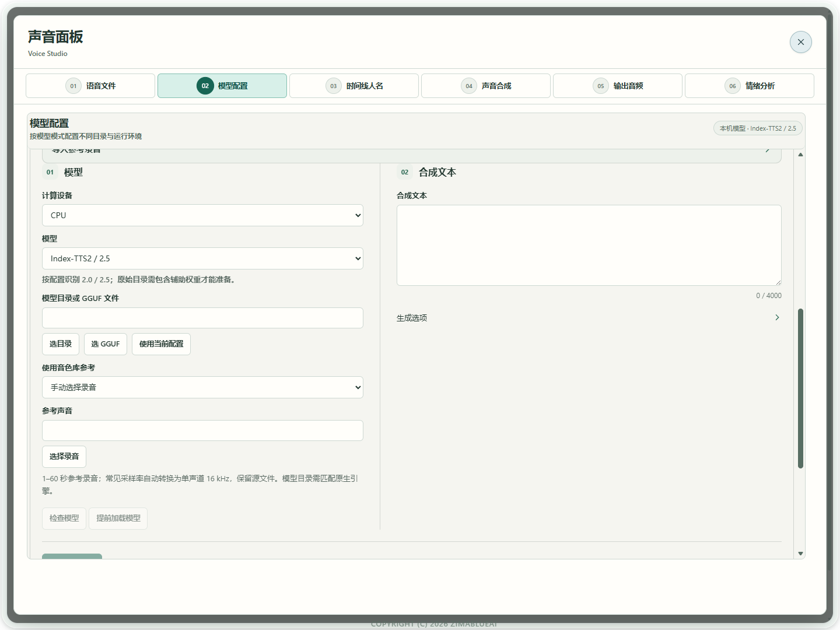Image resolution: width=840 pixels, height=630 pixels.
Task: Click 使用当前配置 button
Action: tap(161, 344)
